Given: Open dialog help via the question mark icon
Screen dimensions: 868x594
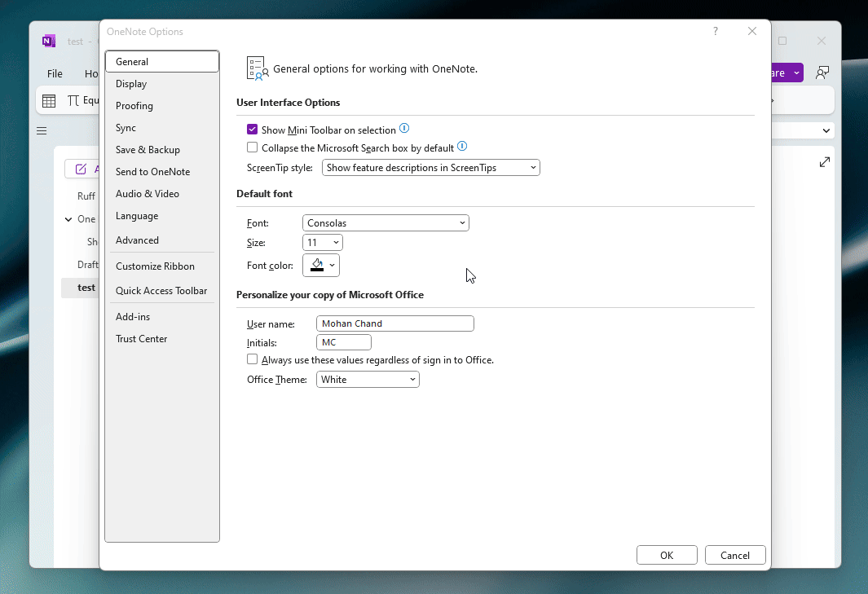Looking at the screenshot, I should pyautogui.click(x=715, y=31).
